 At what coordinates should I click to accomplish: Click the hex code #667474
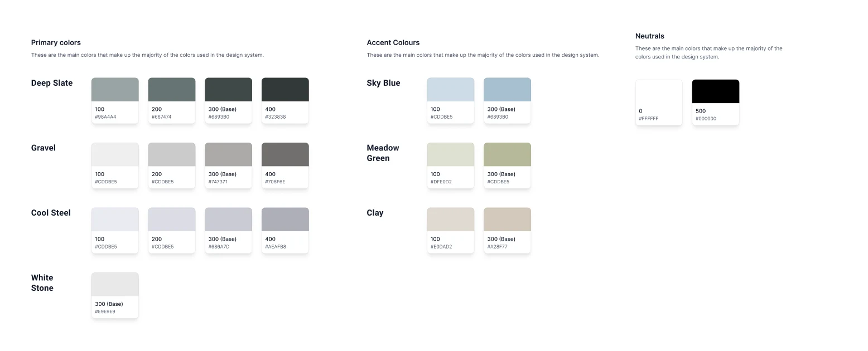pos(162,117)
